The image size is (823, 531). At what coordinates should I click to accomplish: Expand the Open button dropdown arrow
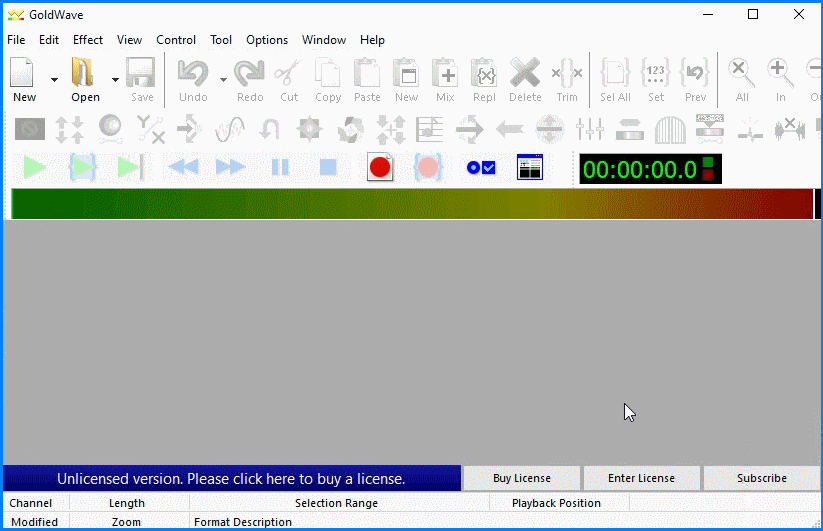pyautogui.click(x=115, y=80)
